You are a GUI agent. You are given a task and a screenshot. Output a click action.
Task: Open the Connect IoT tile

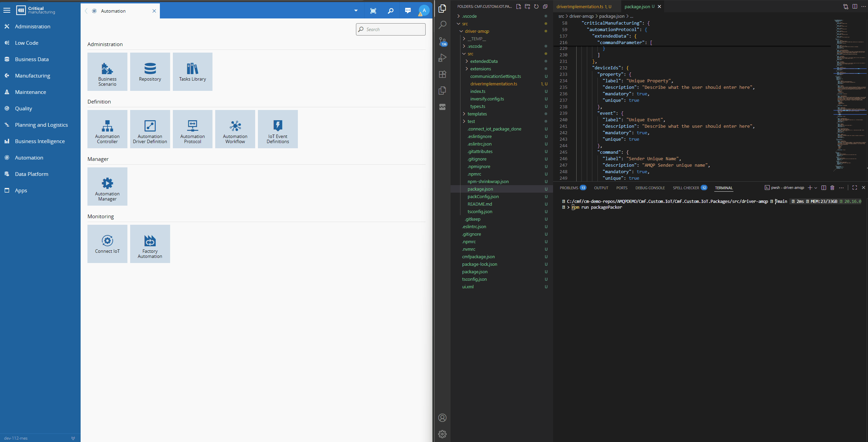pos(107,244)
